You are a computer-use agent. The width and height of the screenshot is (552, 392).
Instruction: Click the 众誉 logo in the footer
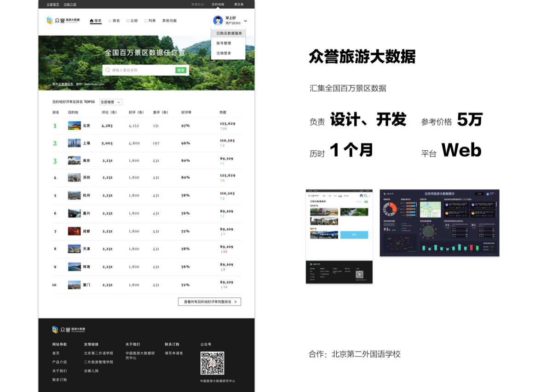coord(69,330)
